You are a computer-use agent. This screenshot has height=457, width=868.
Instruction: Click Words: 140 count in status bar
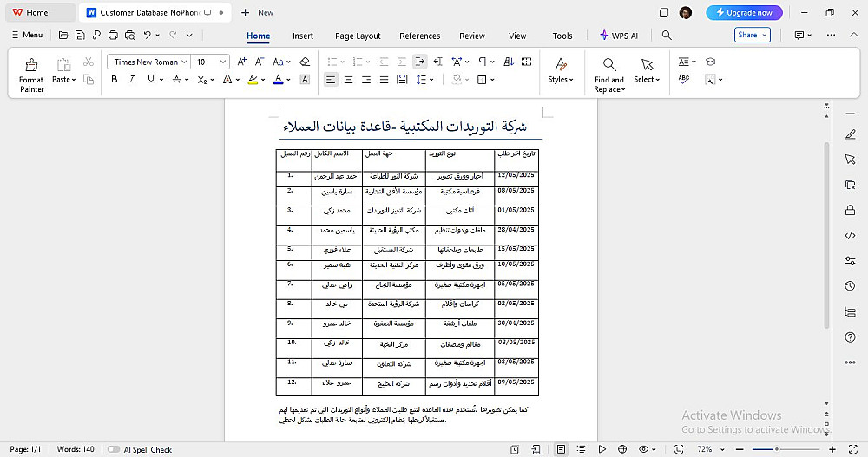pos(76,449)
